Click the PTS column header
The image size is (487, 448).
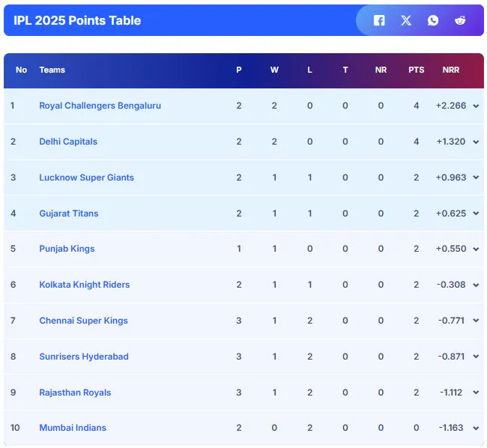pos(417,70)
